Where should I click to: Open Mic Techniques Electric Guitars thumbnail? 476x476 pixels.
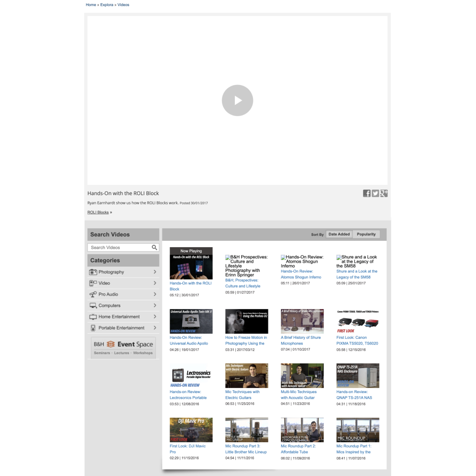[247, 376]
